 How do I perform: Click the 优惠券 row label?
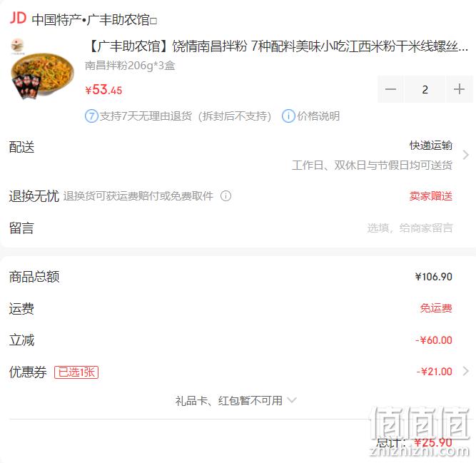point(28,372)
